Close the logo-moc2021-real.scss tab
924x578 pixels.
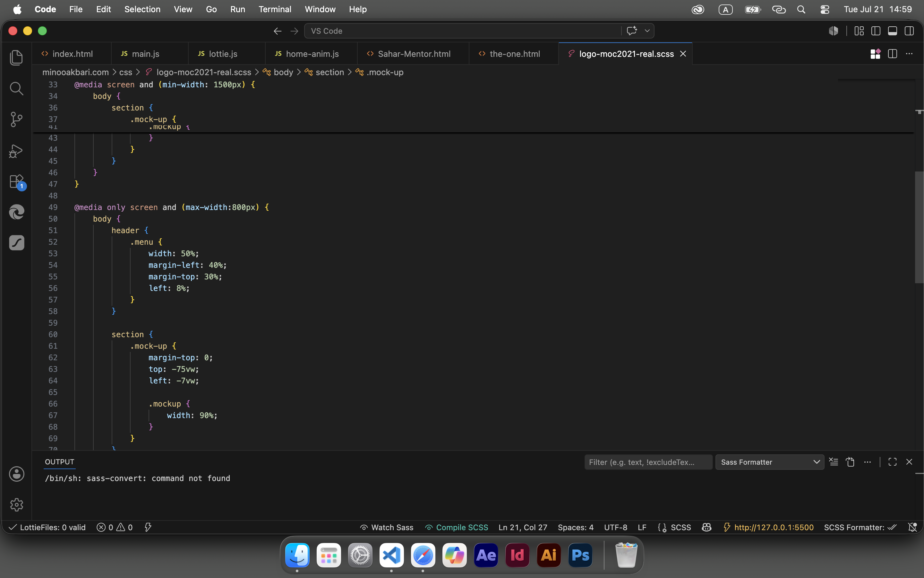(x=683, y=54)
